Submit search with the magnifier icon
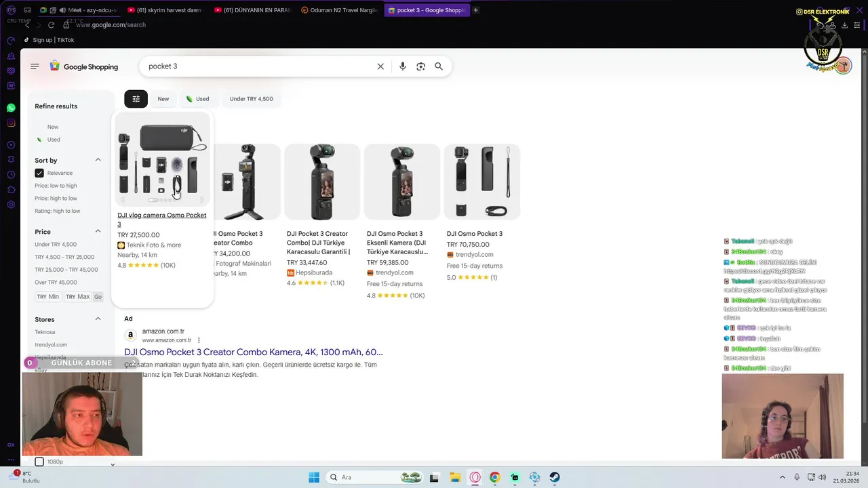This screenshot has height=488, width=868. 439,66
